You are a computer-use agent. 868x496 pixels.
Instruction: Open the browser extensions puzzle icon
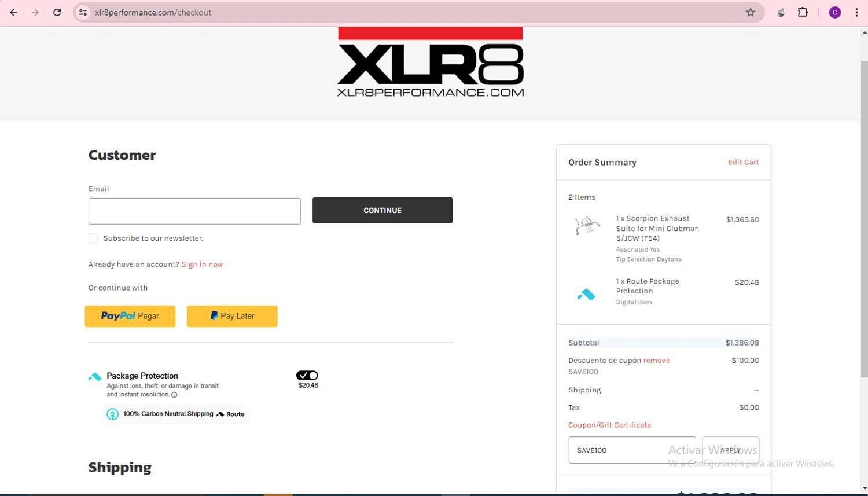point(803,12)
